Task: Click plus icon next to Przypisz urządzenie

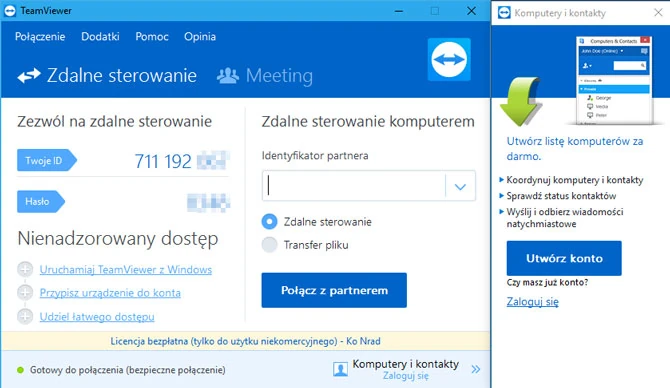Action: point(25,293)
